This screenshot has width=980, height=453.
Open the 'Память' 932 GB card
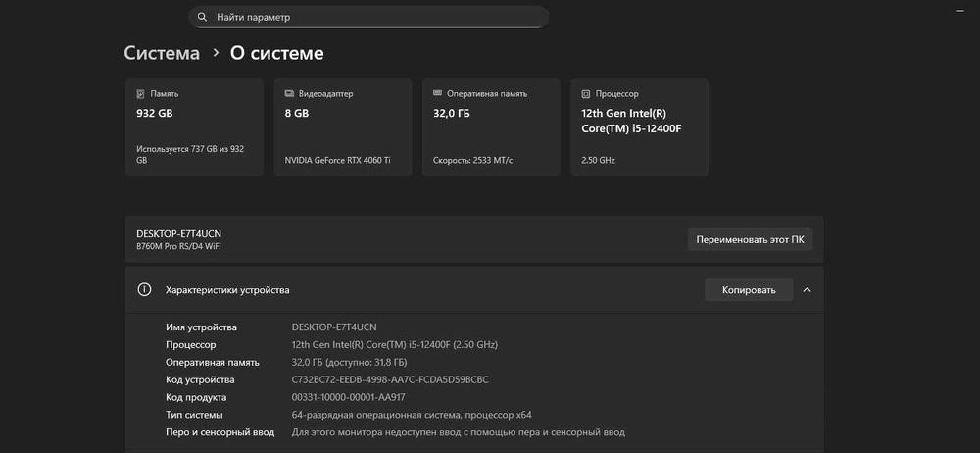tap(194, 127)
